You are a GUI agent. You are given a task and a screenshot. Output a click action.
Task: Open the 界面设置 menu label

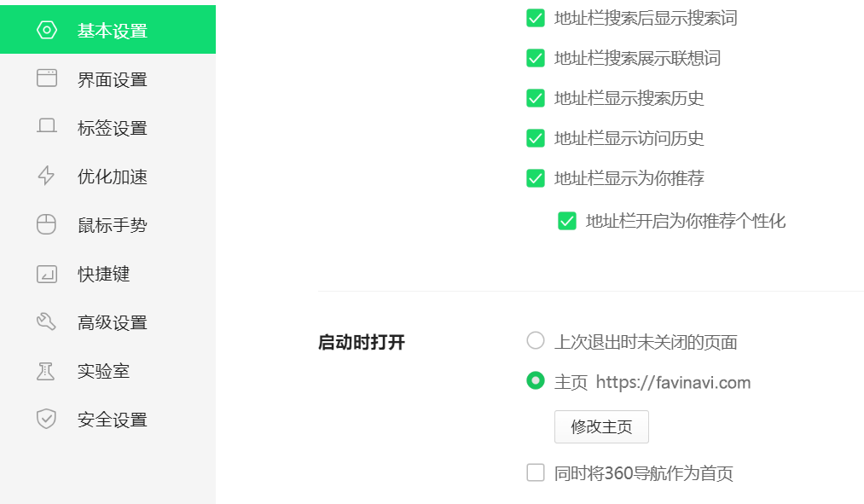pyautogui.click(x=113, y=79)
